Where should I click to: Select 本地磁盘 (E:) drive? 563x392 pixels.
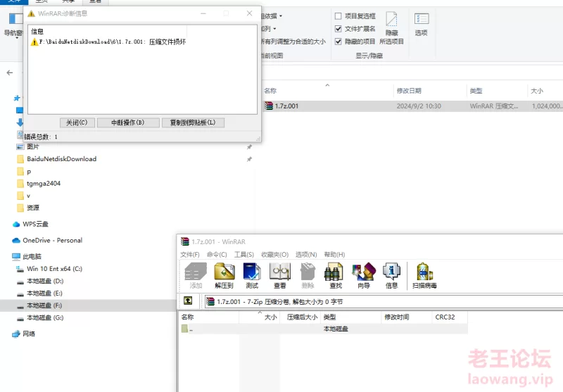click(x=40, y=293)
